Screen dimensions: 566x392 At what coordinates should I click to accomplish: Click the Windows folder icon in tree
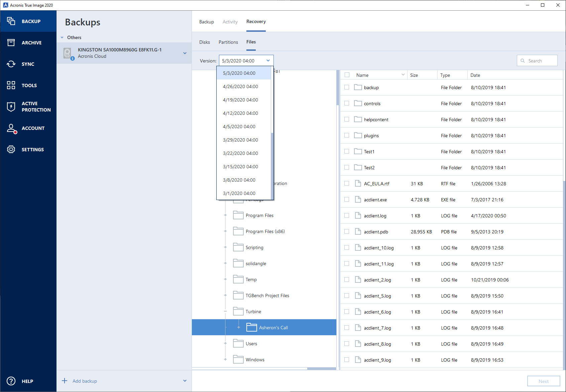tap(238, 360)
